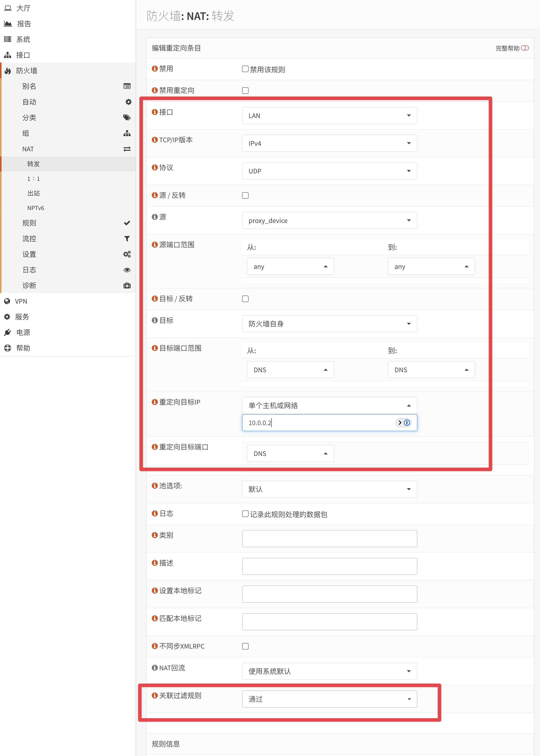
Task: Check the 目标 / 反转 checkbox
Action: pyautogui.click(x=245, y=299)
